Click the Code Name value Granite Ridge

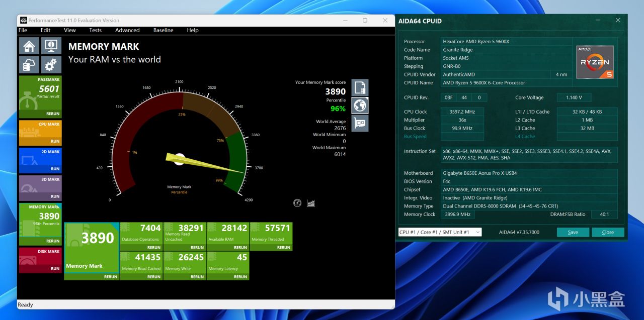coord(507,50)
